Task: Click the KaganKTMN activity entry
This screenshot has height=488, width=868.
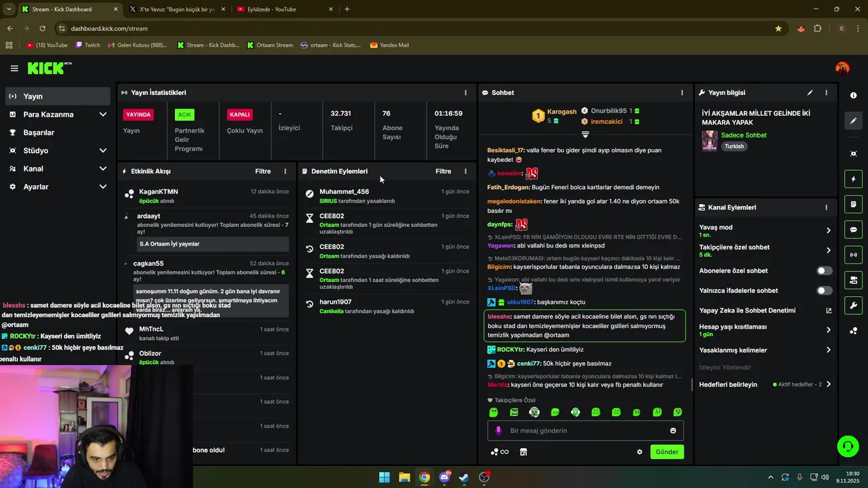Action: pos(208,196)
